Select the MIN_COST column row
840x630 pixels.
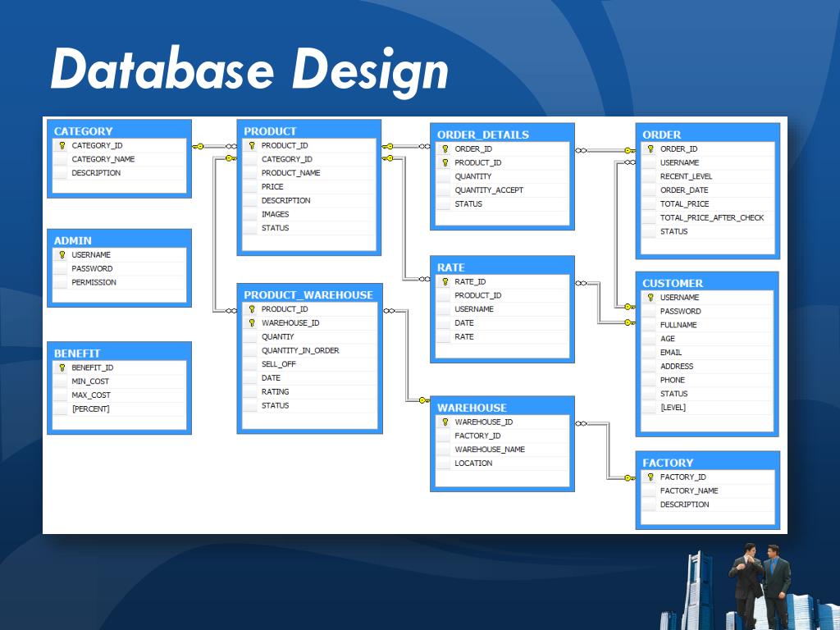point(120,381)
